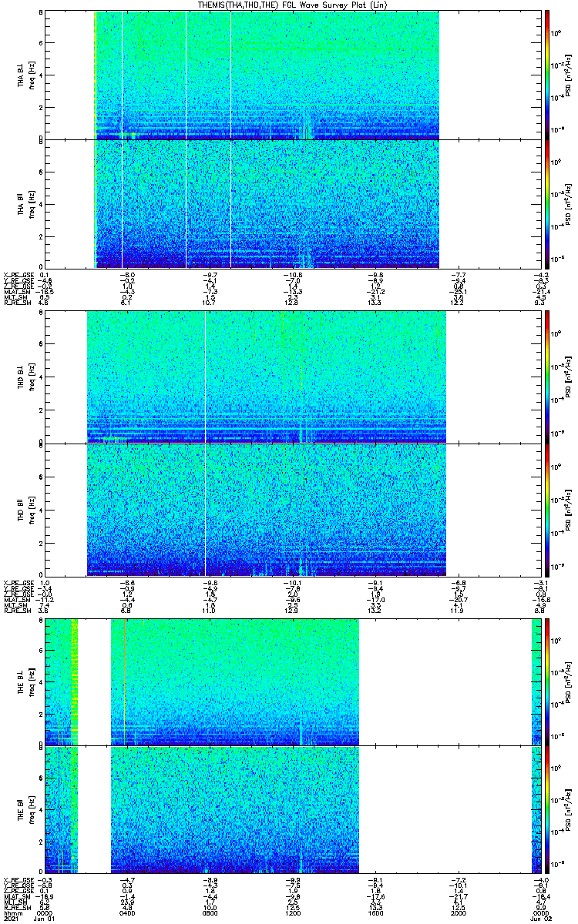
Task: Click the 'THD B⊥ freq [Hz]' axis label
Action: (25, 376)
